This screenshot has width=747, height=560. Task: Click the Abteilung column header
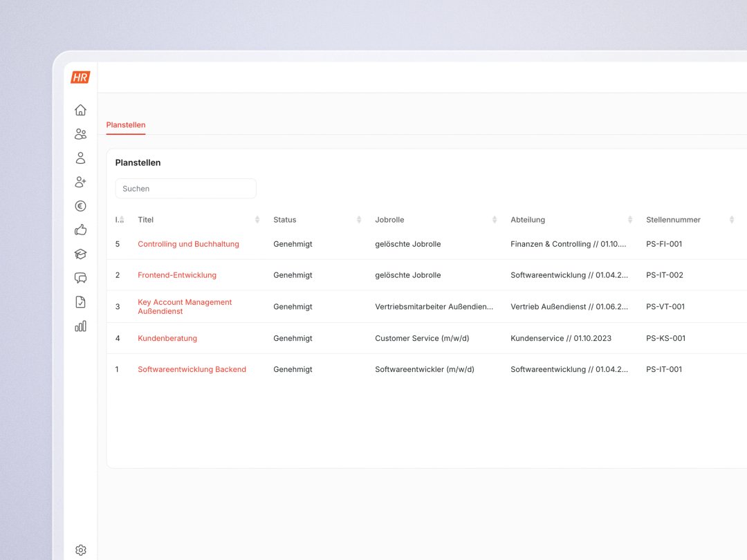pyautogui.click(x=528, y=220)
